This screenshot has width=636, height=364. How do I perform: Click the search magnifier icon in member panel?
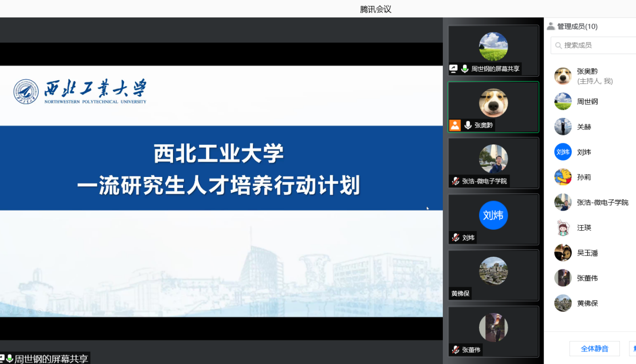pos(558,46)
